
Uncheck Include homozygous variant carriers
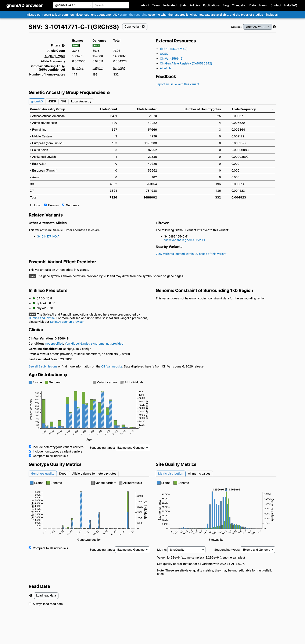pyautogui.click(x=30, y=451)
